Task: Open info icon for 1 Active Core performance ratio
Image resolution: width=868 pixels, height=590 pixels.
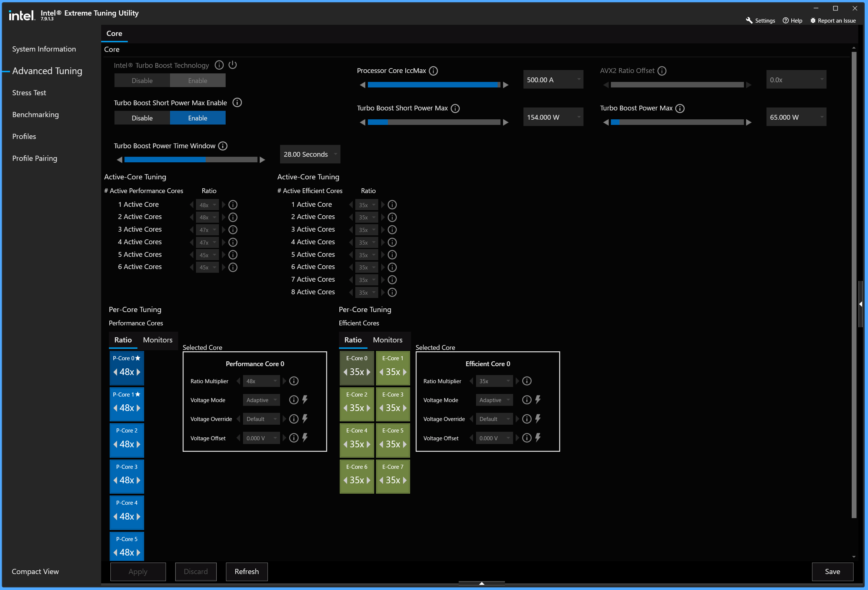Action: pos(233,205)
